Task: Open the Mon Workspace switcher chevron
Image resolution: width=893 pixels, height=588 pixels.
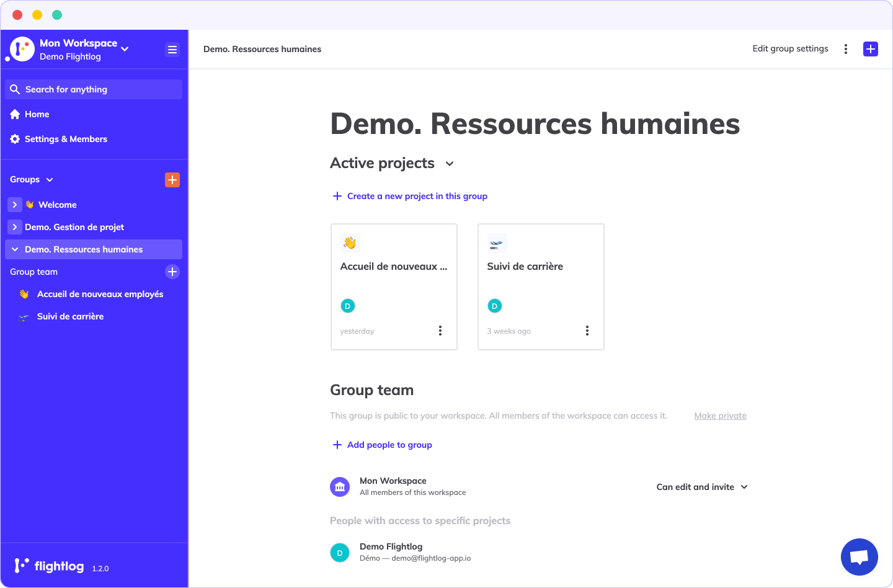Action: click(x=125, y=48)
